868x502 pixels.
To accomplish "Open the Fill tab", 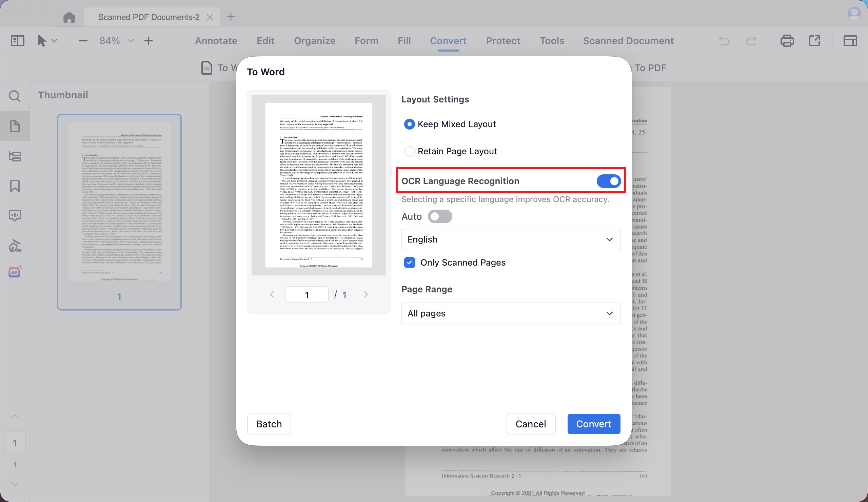I will point(404,41).
